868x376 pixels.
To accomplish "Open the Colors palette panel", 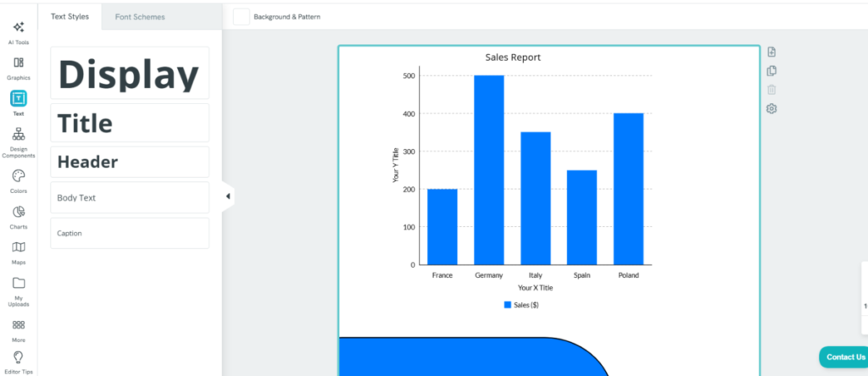I will [18, 180].
